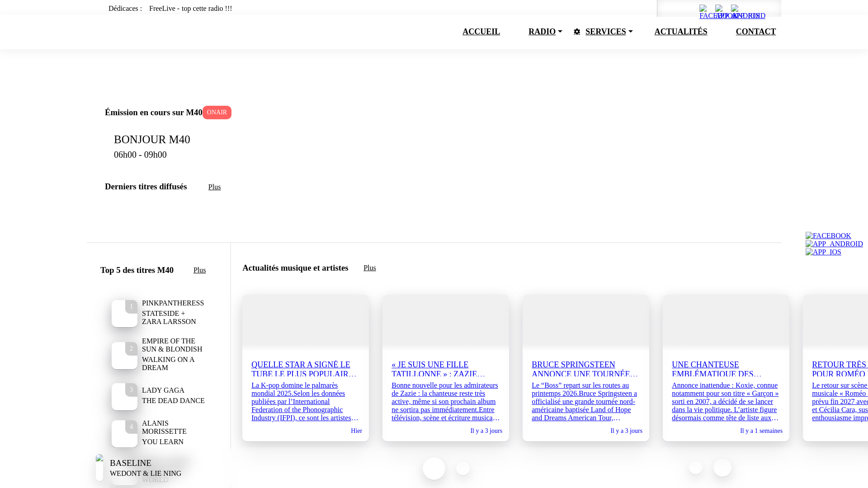
Task: Click rank 3 thumbnail for Lady Gaga
Action: tap(124, 397)
